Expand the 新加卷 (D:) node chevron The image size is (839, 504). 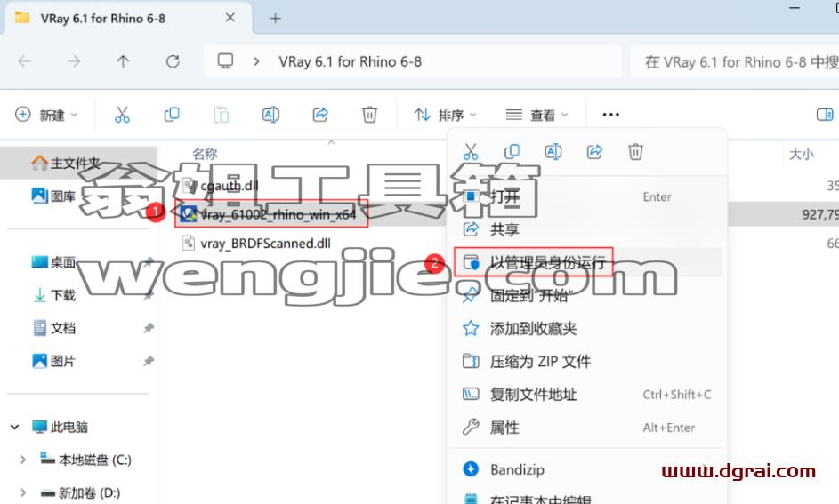[23, 492]
